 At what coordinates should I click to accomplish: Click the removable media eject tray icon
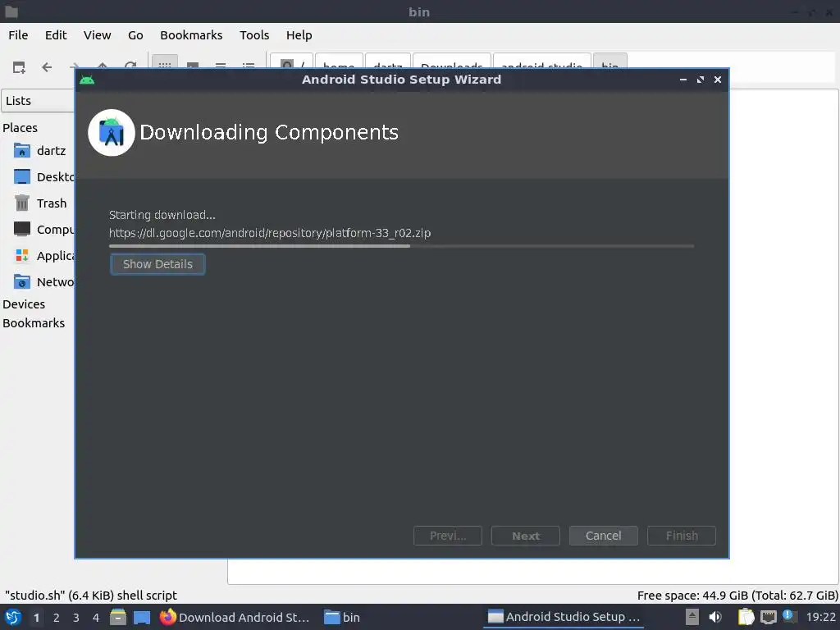[692, 617]
